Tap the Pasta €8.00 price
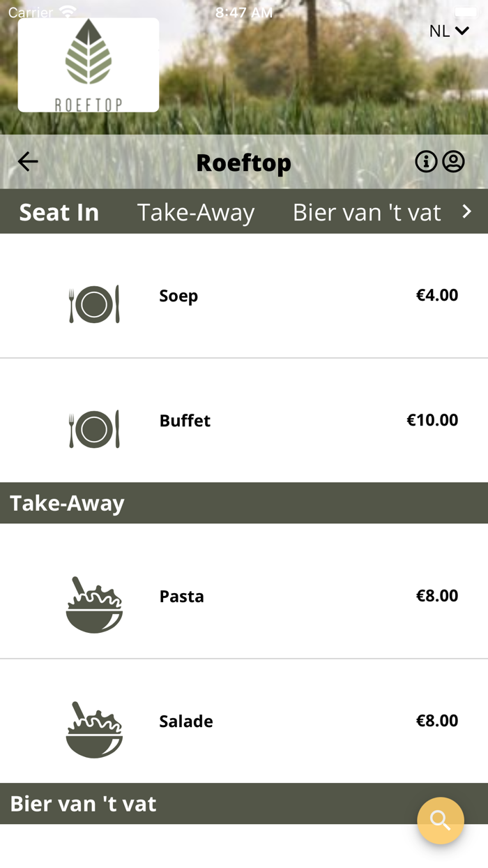The width and height of the screenshot is (488, 868). coord(437,596)
